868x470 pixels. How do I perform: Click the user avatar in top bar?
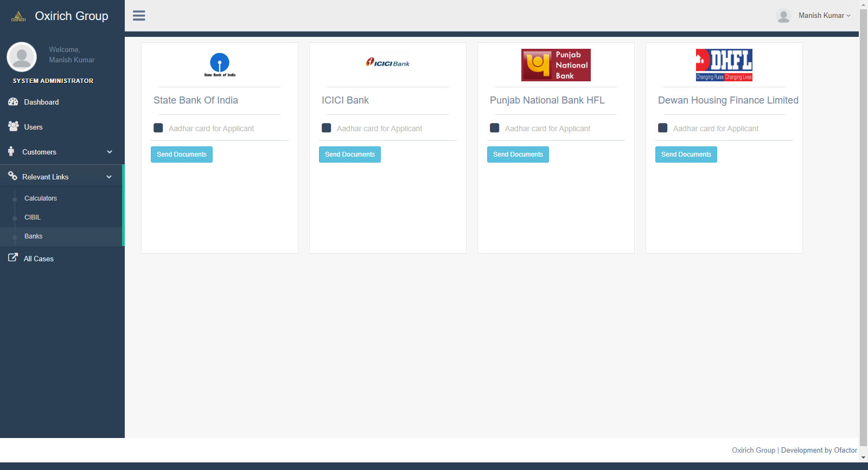[x=783, y=16]
